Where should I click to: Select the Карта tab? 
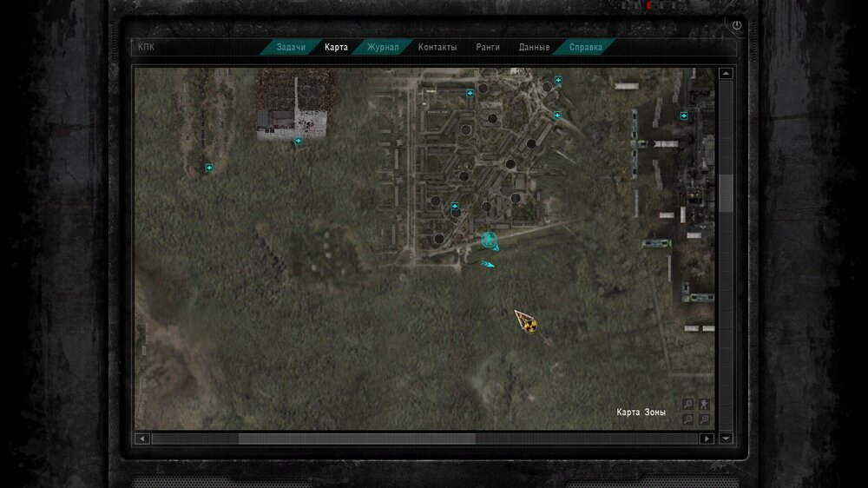coord(336,47)
